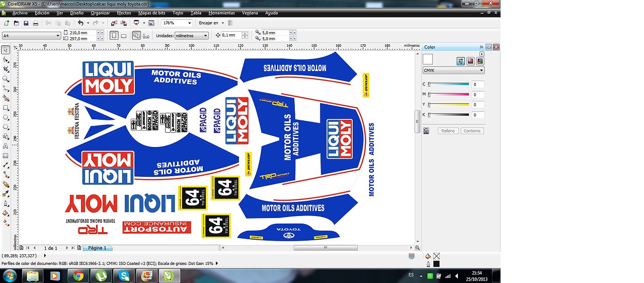The height and width of the screenshot is (283, 644).
Task: Open the CMYK color model dropdown
Action: click(x=481, y=70)
